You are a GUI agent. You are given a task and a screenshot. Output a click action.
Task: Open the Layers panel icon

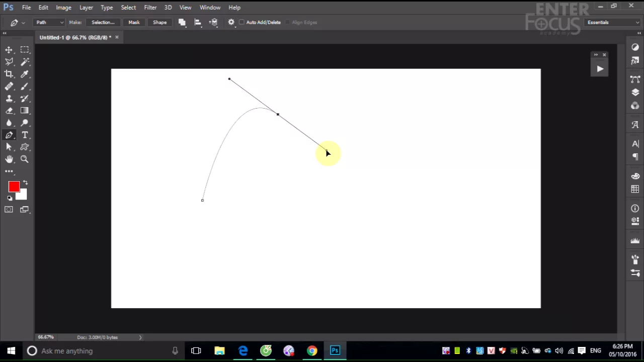635,93
